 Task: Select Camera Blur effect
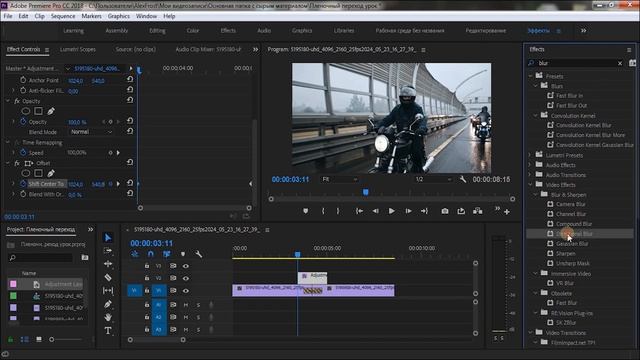pos(571,204)
